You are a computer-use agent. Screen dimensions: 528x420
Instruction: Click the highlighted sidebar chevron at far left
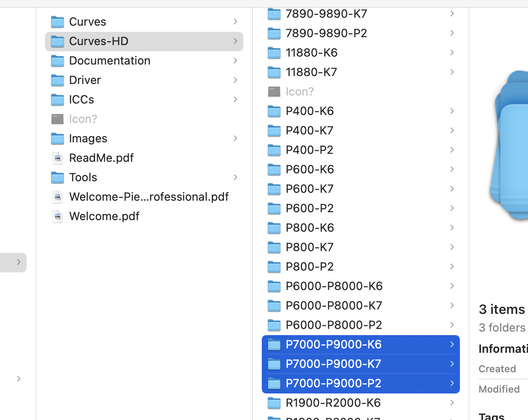coord(19,262)
